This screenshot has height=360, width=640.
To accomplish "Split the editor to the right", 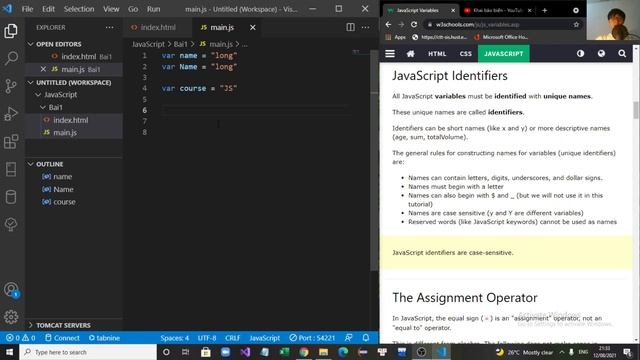I will (350, 27).
